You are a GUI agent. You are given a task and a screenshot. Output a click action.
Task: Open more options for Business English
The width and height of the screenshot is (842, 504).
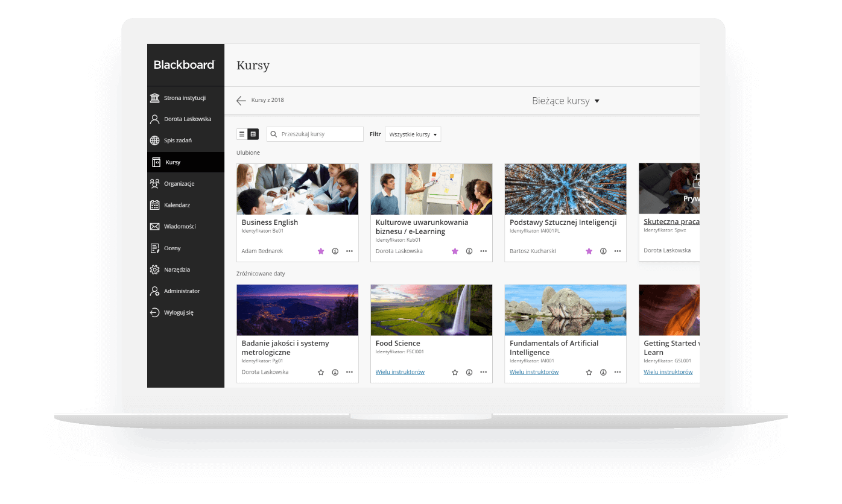[x=349, y=251]
